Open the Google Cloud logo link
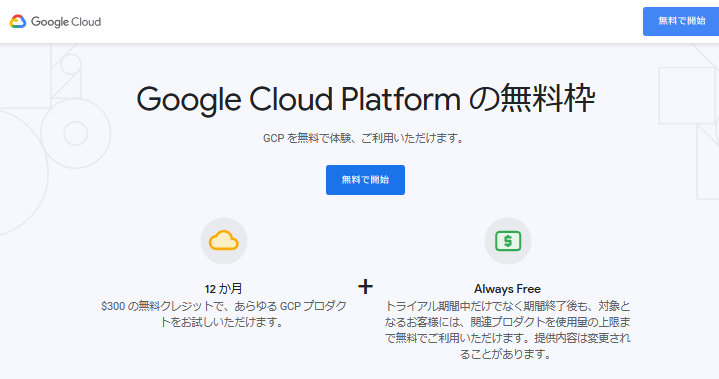 (x=55, y=22)
